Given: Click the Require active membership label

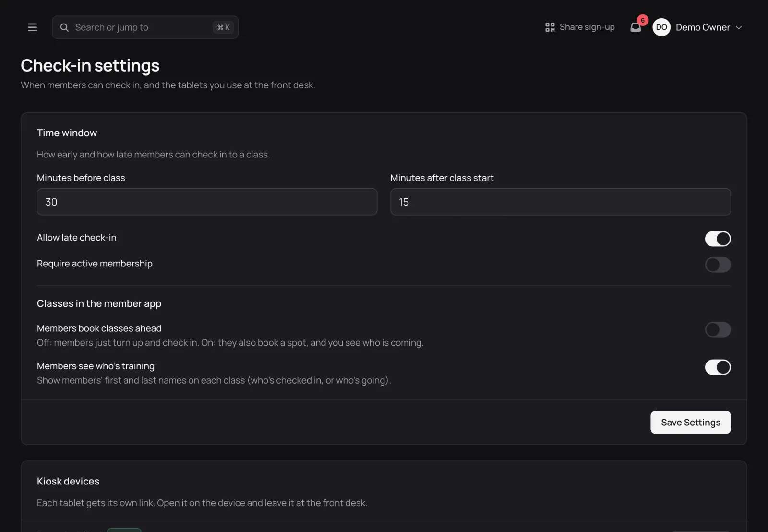Looking at the screenshot, I should coord(95,264).
